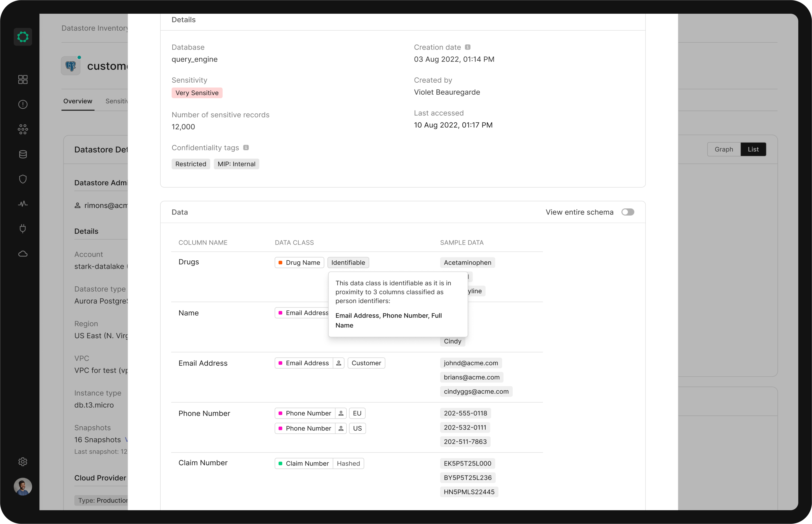Viewport: 812px width, 524px height.
Task: Click the activity monitoring waveform icon
Action: pos(23,204)
